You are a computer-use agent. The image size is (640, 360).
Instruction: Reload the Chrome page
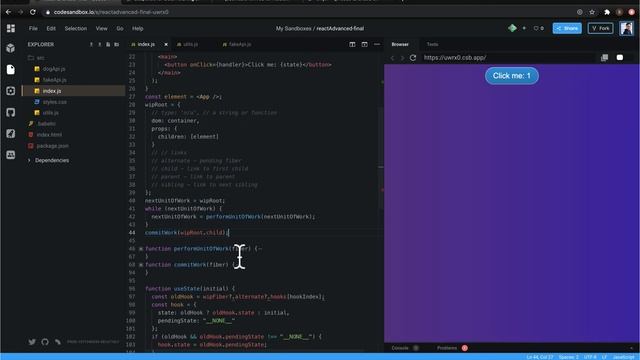pos(33,12)
